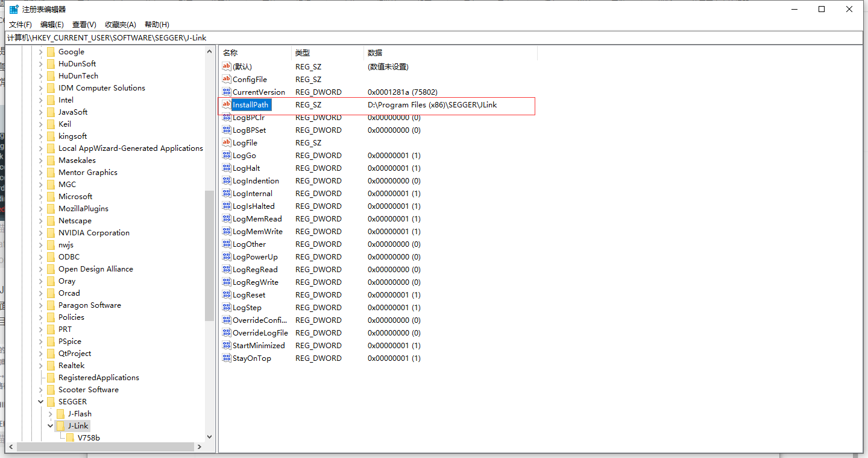Click the DWORD icon beside LogHalt
Screen dimensions: 868x458
click(x=227, y=168)
